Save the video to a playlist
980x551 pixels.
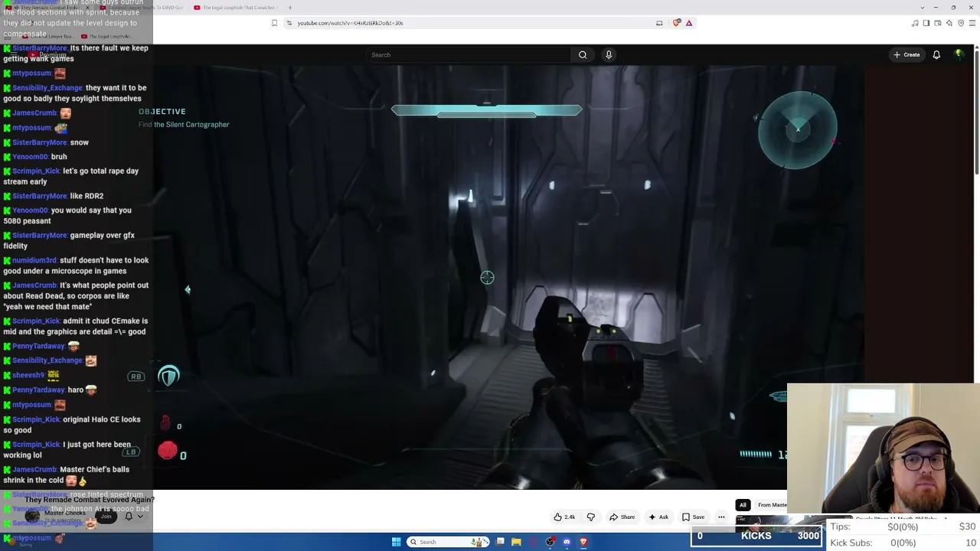point(694,517)
